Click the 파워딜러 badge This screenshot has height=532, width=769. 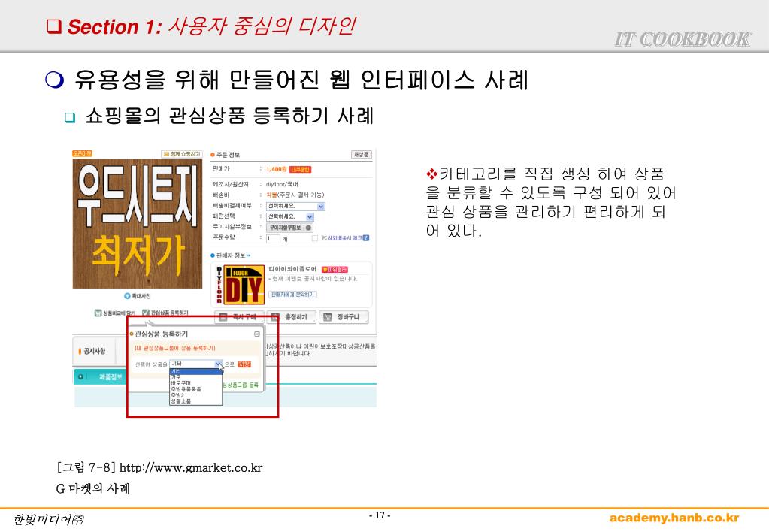point(335,270)
